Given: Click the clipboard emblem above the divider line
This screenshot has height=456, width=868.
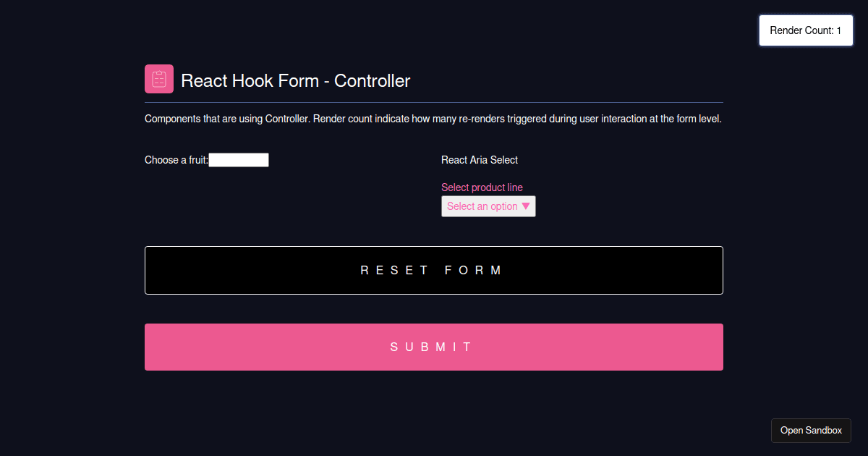Looking at the screenshot, I should click(x=158, y=78).
